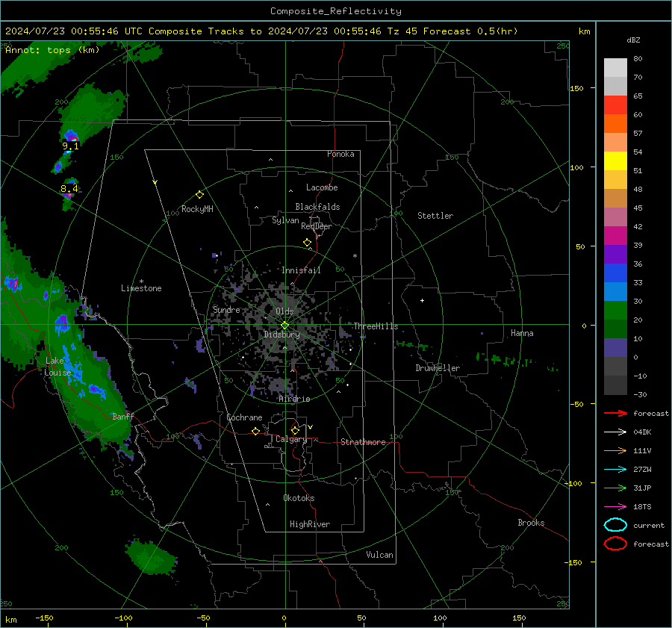The image size is (672, 628).
Task: Click the cyan 27ZW arrow in legend
Action: 615,470
